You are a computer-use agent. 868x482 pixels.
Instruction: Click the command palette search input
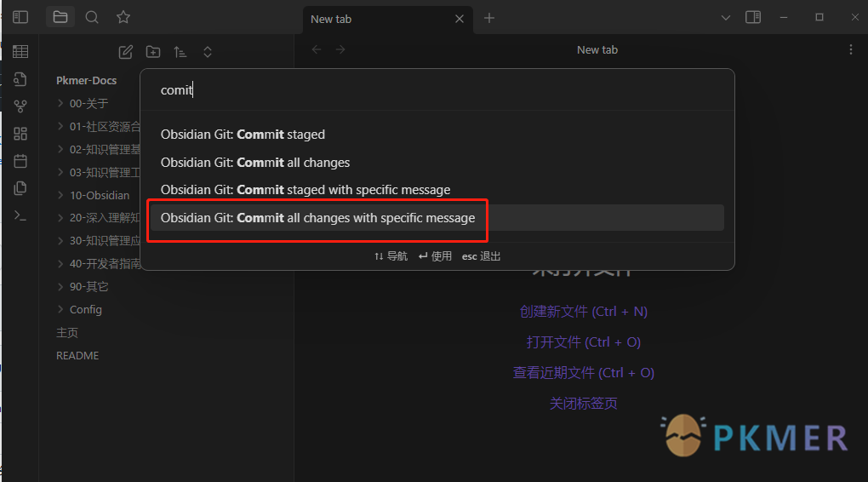click(x=437, y=89)
